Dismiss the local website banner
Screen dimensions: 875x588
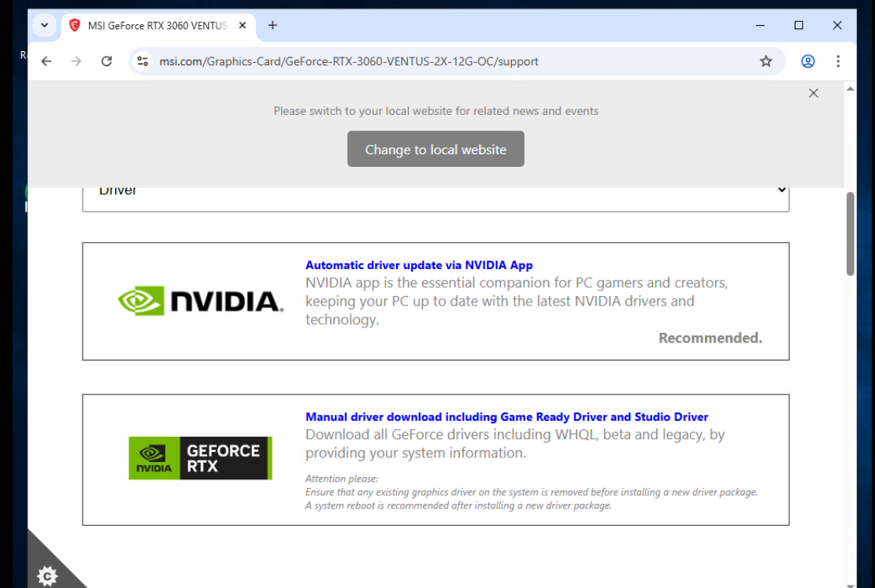(814, 93)
